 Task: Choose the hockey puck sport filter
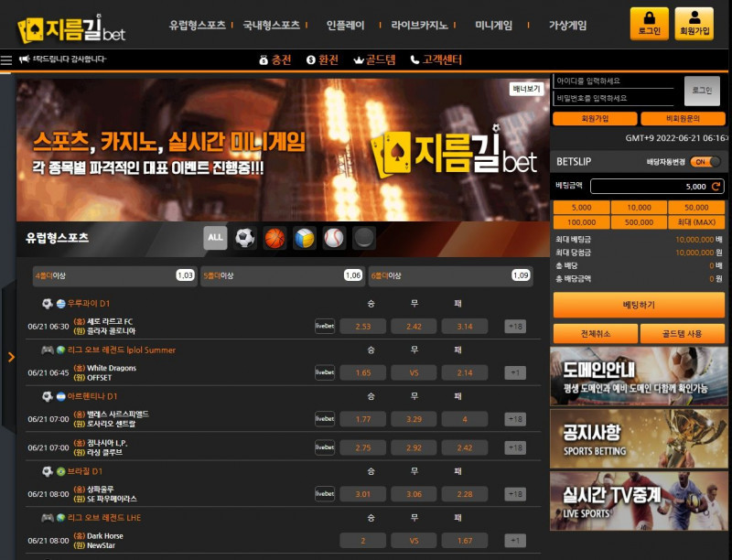click(364, 239)
